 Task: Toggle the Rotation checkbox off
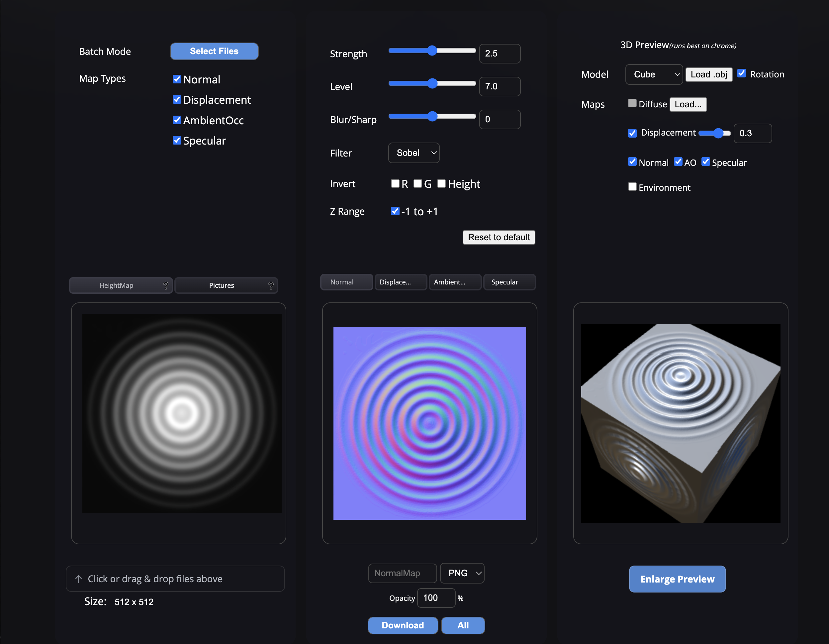click(741, 74)
